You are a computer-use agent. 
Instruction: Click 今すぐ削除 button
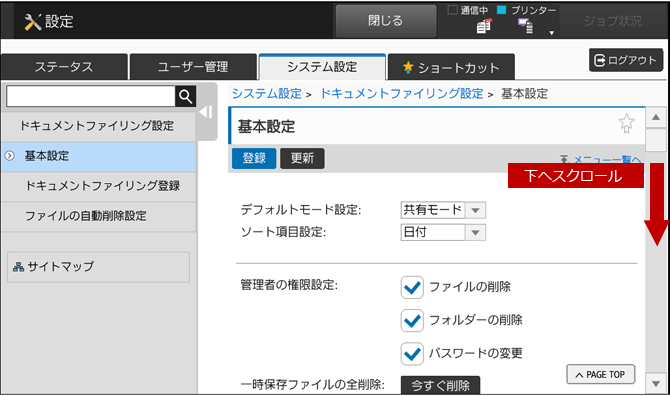(441, 385)
